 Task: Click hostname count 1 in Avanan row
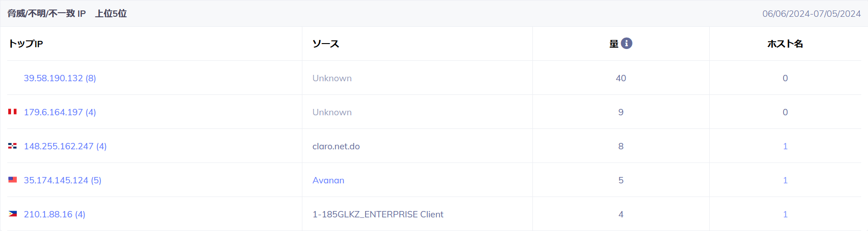tap(785, 180)
